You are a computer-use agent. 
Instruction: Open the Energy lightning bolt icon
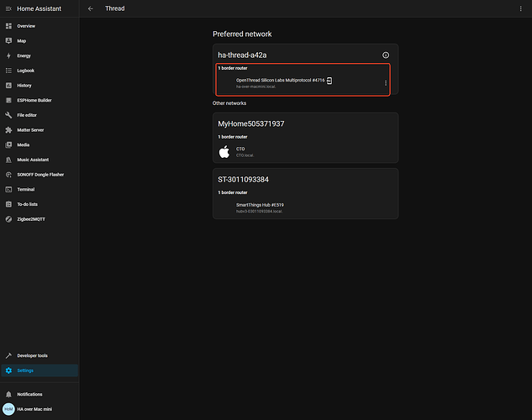8,56
